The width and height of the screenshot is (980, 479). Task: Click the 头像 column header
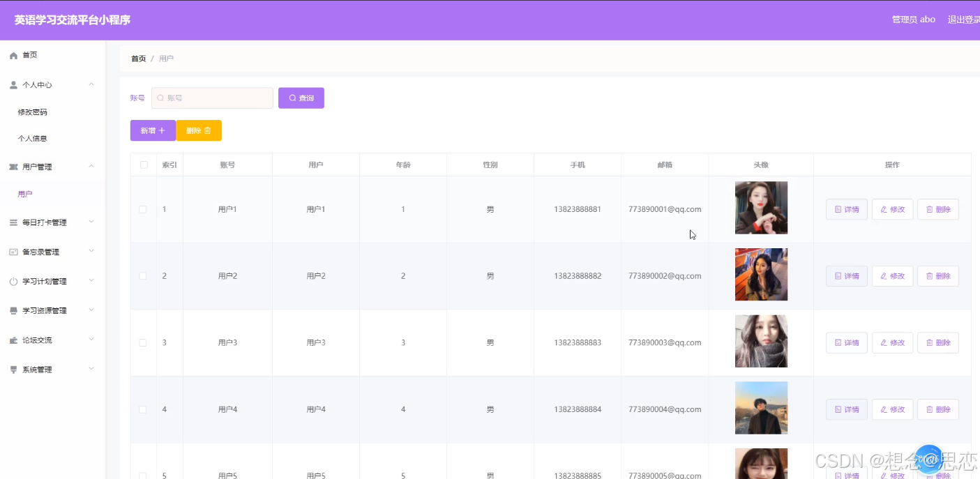(x=761, y=165)
